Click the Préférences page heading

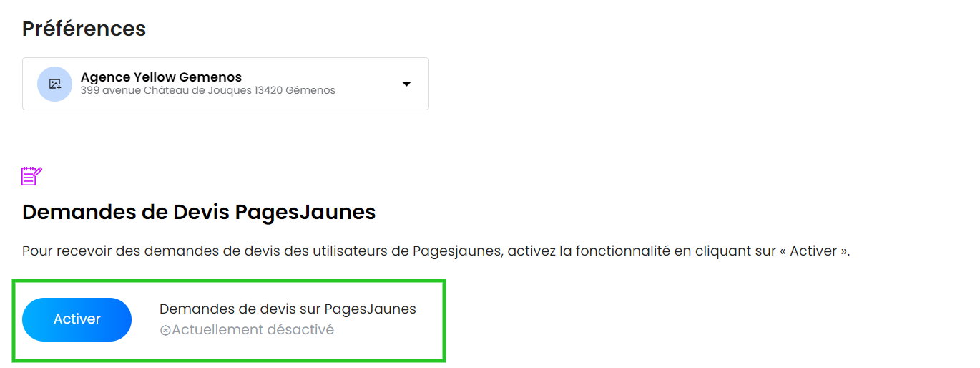84,29
